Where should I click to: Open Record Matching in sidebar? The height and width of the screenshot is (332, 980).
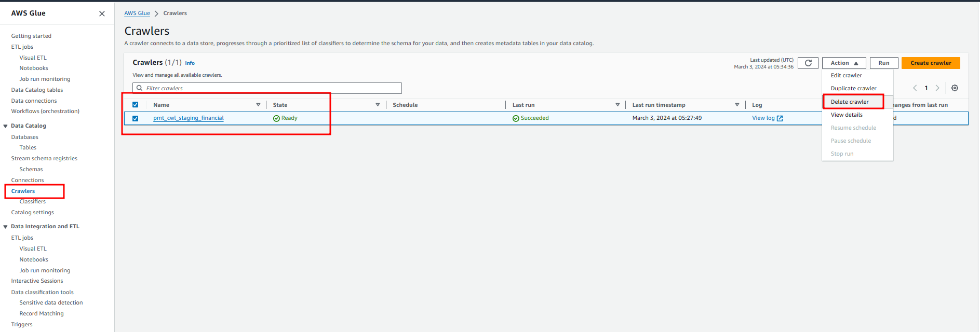coord(42,314)
